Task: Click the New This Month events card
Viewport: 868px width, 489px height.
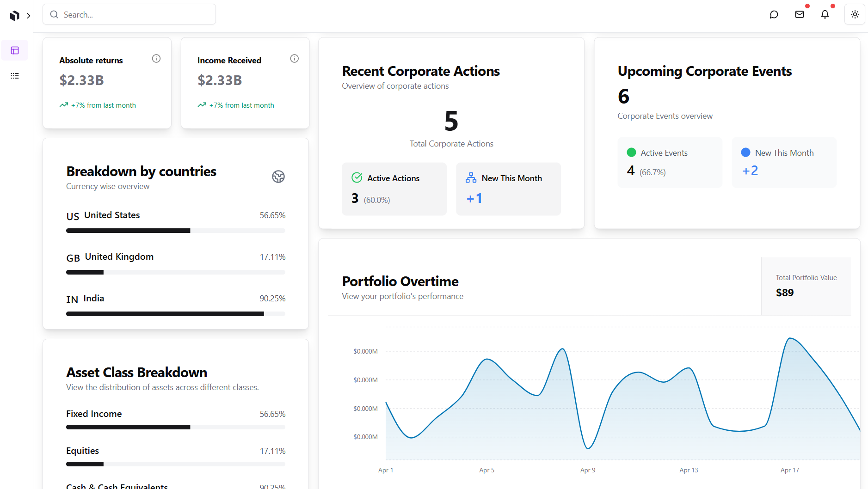Action: (783, 162)
